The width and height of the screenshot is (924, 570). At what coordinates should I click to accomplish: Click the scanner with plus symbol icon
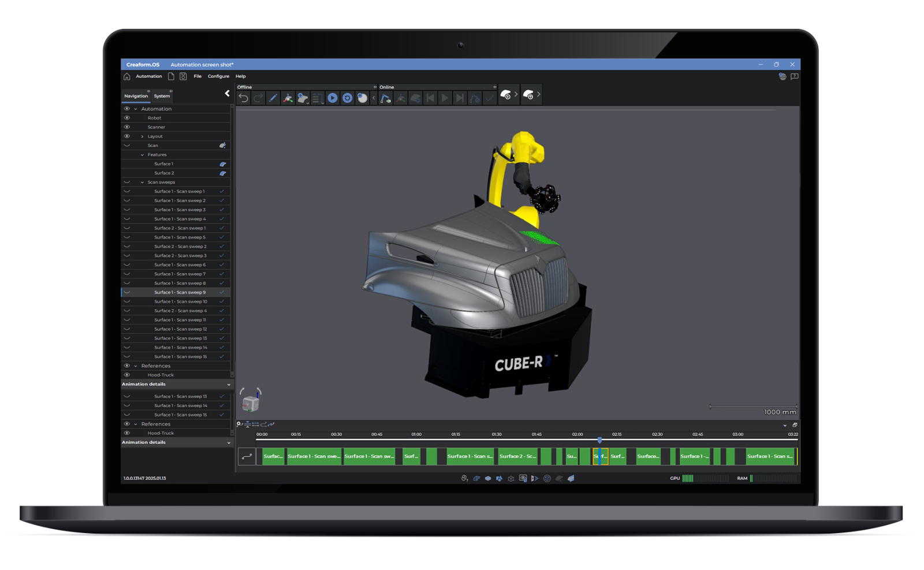pyautogui.click(x=528, y=94)
